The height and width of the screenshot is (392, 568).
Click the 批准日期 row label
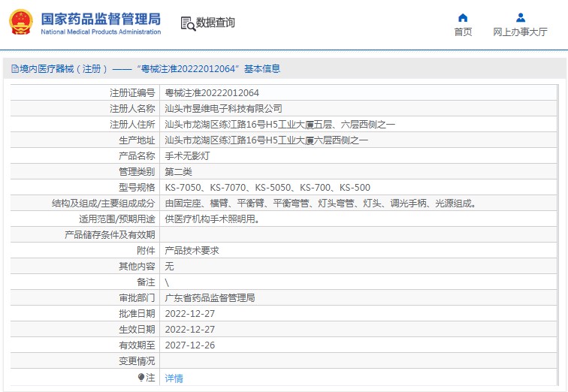tap(137, 314)
